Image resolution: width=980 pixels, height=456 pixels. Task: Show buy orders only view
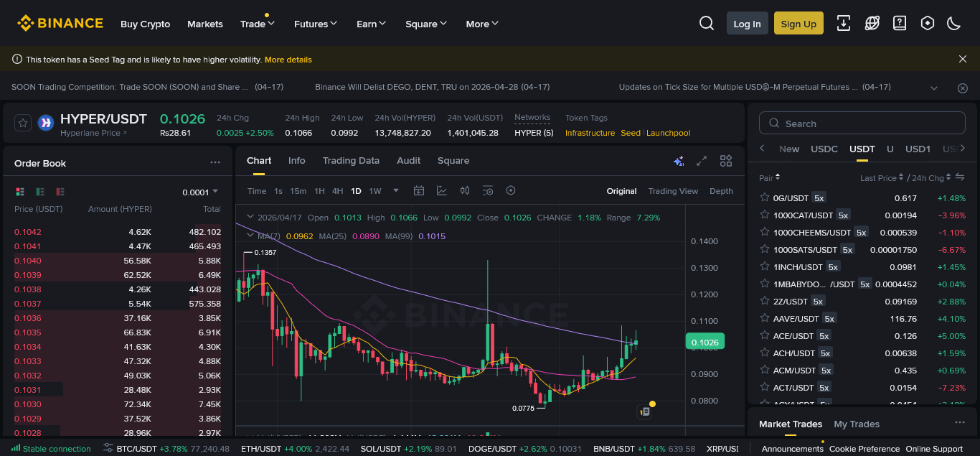pos(40,192)
